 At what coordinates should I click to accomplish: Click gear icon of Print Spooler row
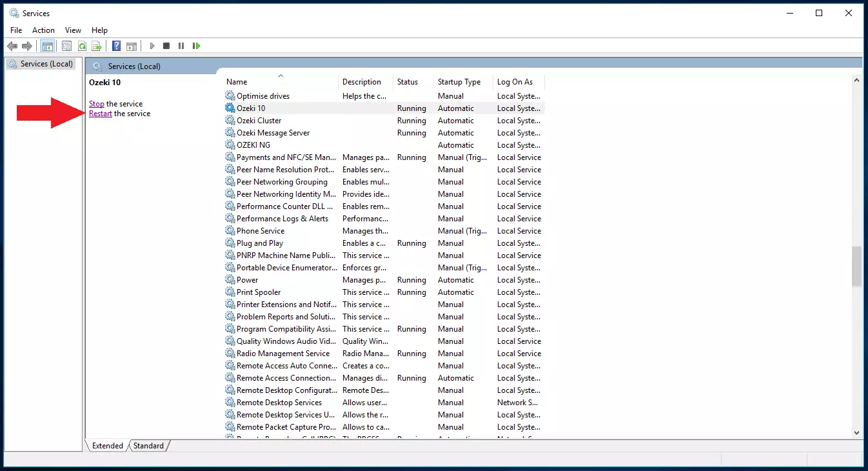(230, 292)
